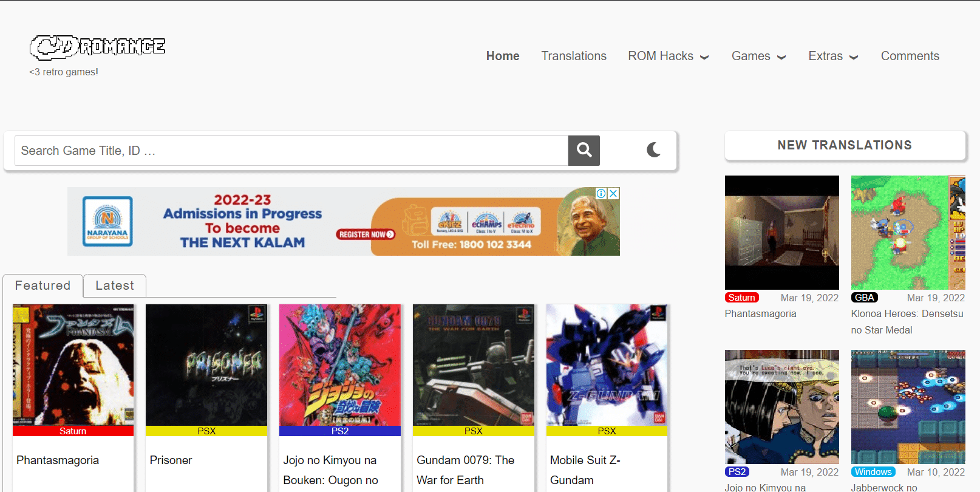980x492 pixels.
Task: Close the ad with the X icon
Action: (613, 193)
